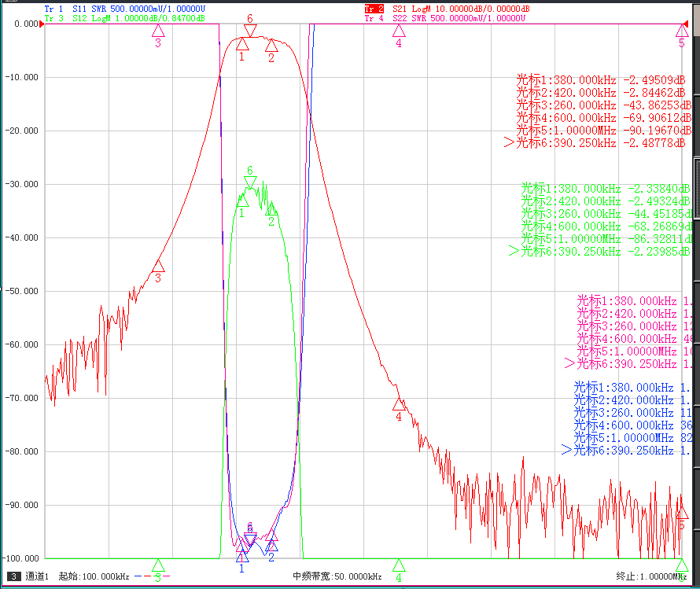Select the Tr 1 S11 SWR trace label
The image size is (700, 589).
point(124,9)
